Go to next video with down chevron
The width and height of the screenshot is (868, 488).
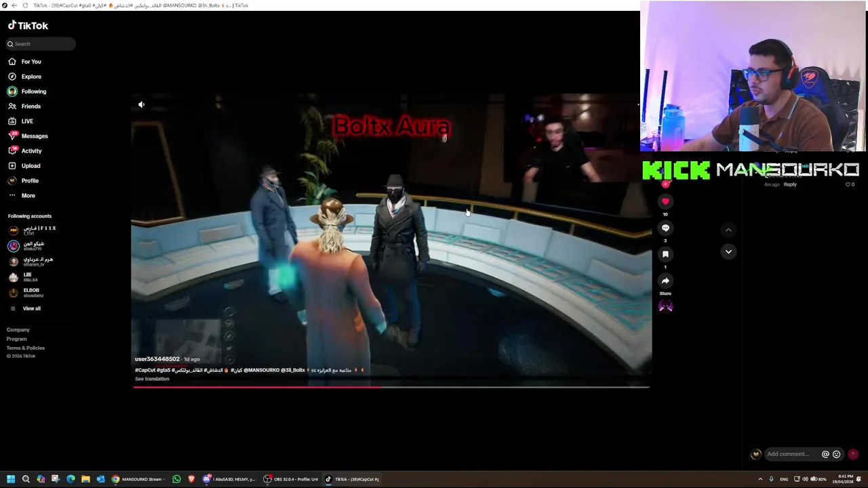[x=728, y=251]
